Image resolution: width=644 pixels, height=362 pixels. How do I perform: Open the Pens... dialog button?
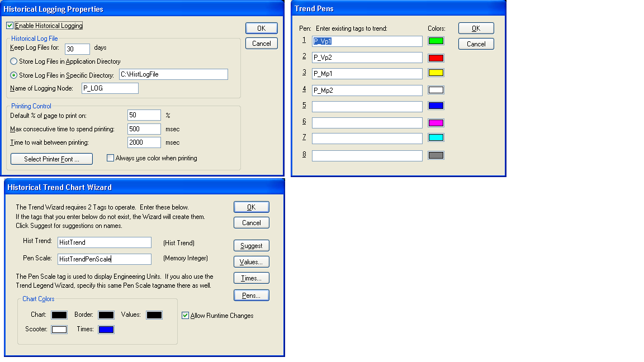[x=252, y=295]
